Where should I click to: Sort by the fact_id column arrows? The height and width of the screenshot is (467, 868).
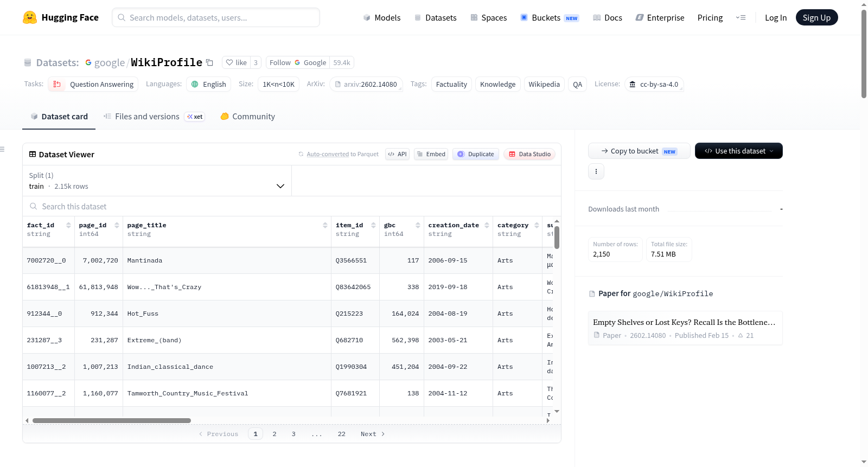68,225
